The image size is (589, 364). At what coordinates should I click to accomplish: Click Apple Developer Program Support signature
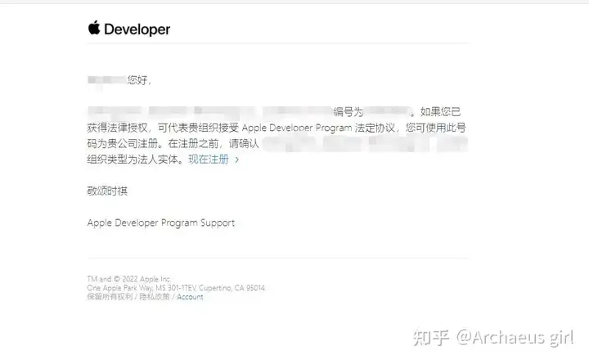(x=161, y=223)
